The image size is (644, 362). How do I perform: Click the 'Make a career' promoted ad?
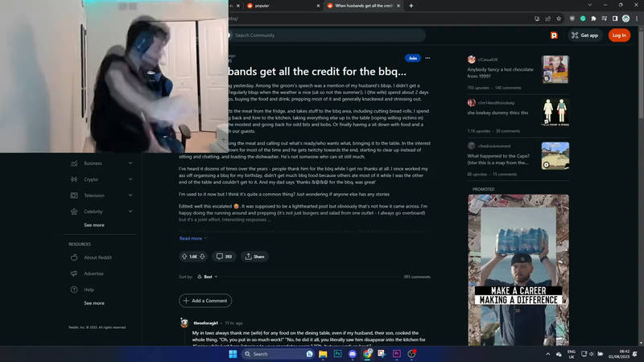coord(518,269)
